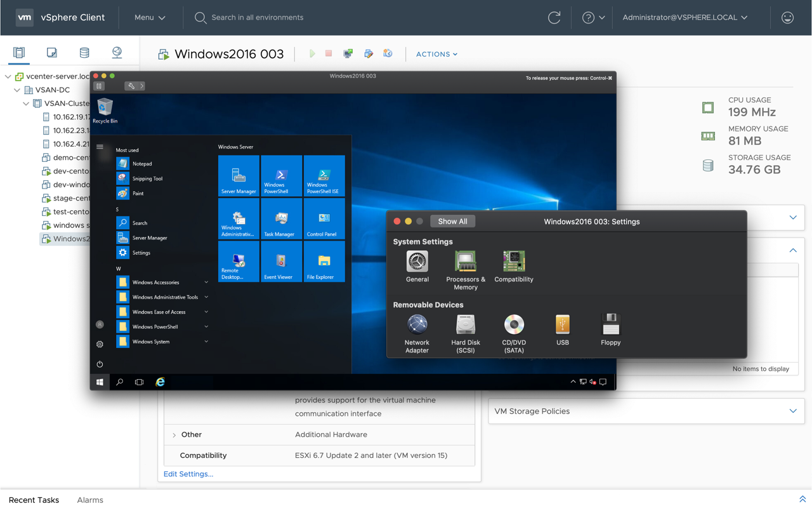Open the ACTIONS dropdown
Screen dimensions: 812x508
pyautogui.click(x=436, y=55)
